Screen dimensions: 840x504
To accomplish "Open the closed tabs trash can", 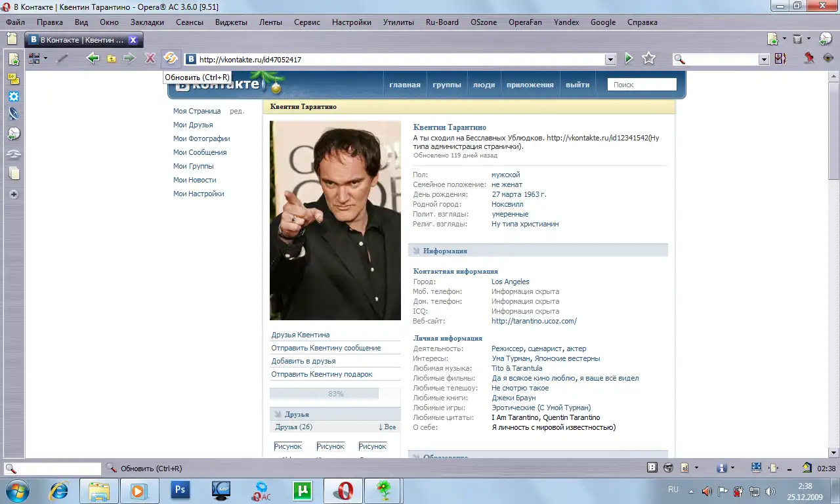I will [797, 39].
